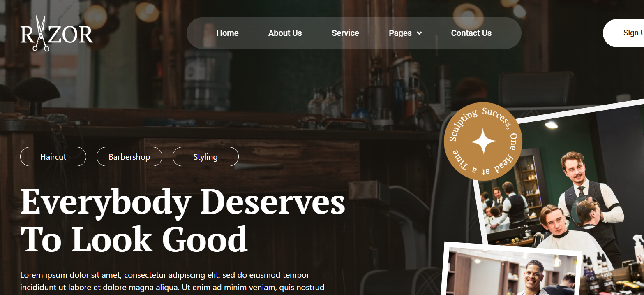Click the scissors icon inside the Razor logo
This screenshot has width=644, height=295.
coord(40,33)
